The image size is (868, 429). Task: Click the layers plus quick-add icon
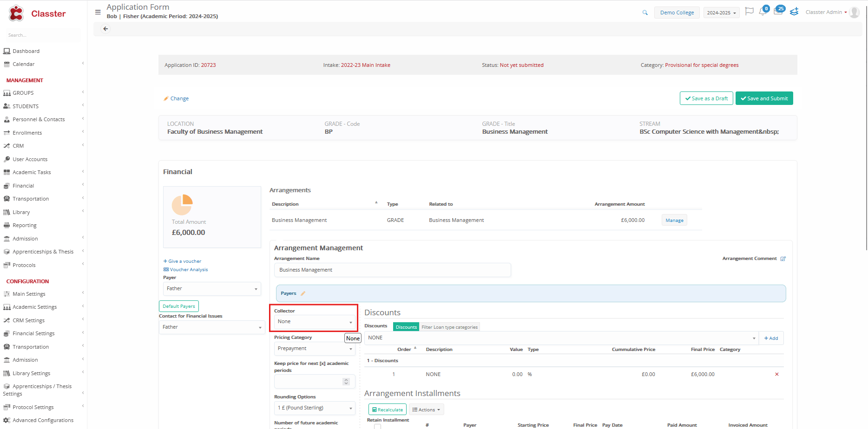794,12
